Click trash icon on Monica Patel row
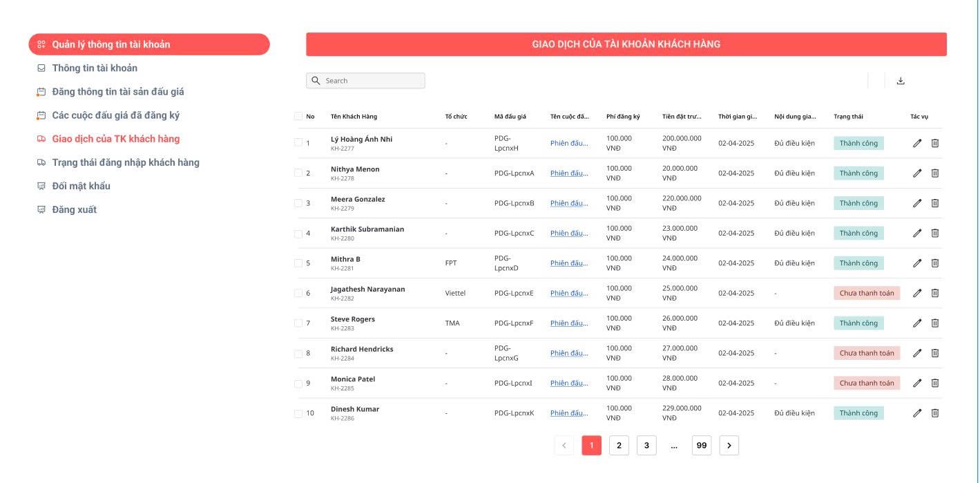Image resolution: width=980 pixels, height=483 pixels. click(x=935, y=383)
